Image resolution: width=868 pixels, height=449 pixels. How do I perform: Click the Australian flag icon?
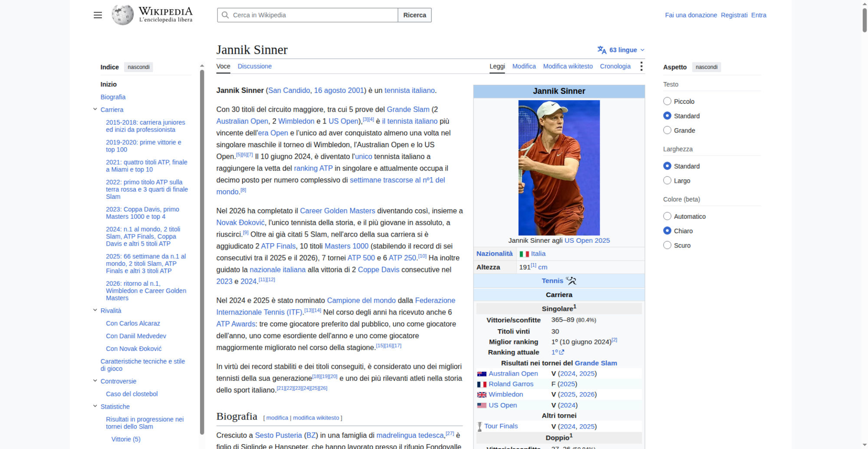pyautogui.click(x=482, y=374)
